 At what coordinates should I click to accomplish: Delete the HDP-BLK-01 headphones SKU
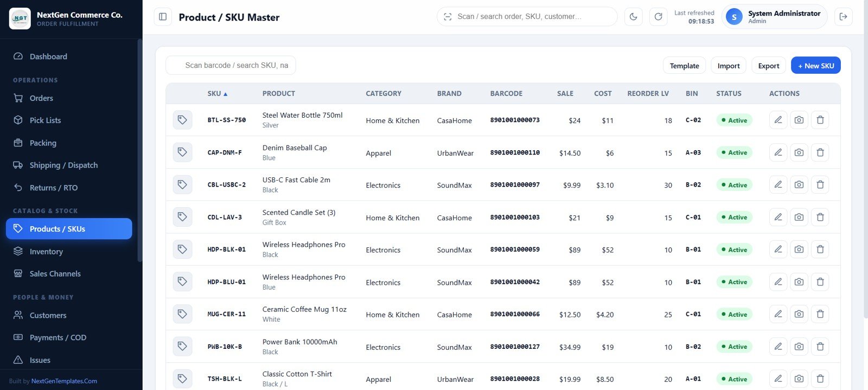tap(820, 250)
